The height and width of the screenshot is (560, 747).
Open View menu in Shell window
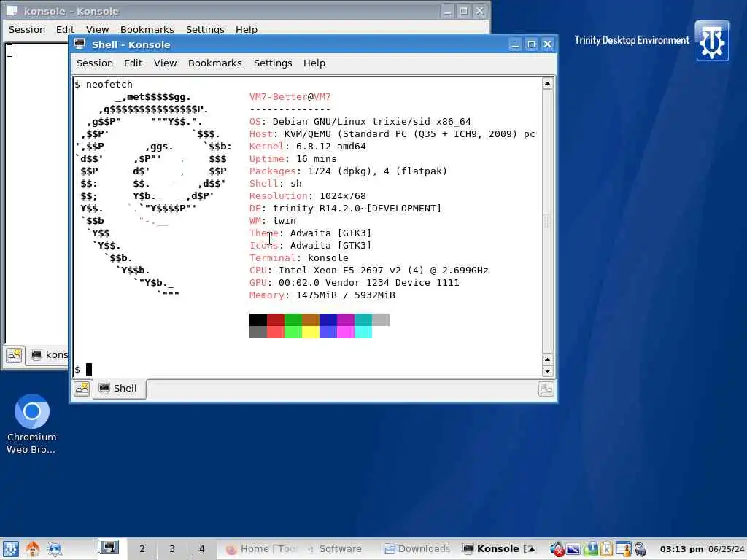point(166,63)
